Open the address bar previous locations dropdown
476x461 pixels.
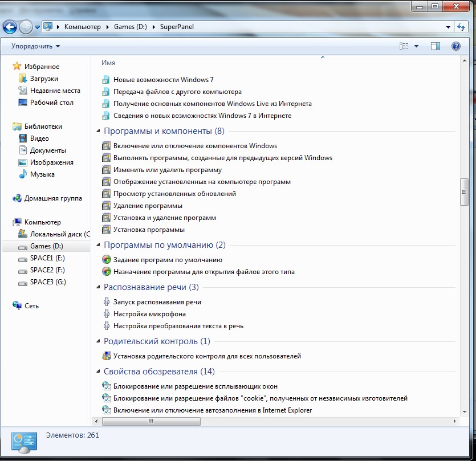pos(448,27)
